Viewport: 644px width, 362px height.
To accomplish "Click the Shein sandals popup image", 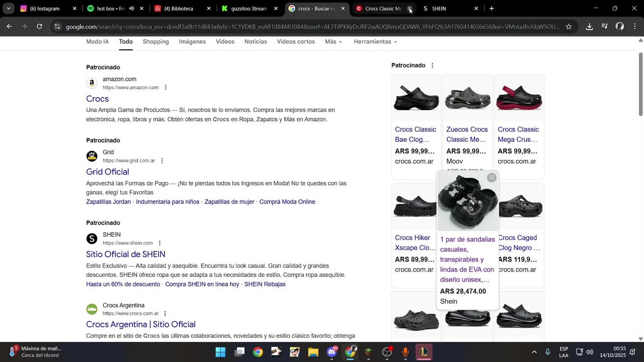I will pos(467,201).
